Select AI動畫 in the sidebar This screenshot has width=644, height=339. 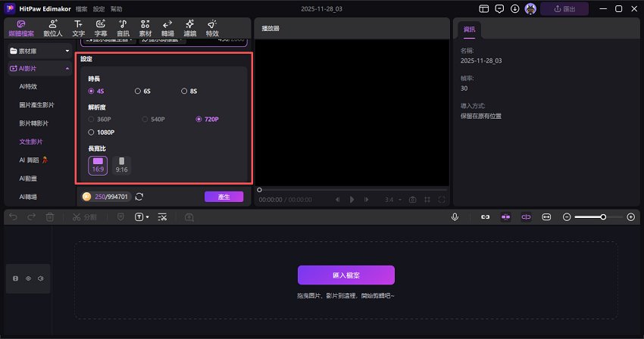(28, 179)
